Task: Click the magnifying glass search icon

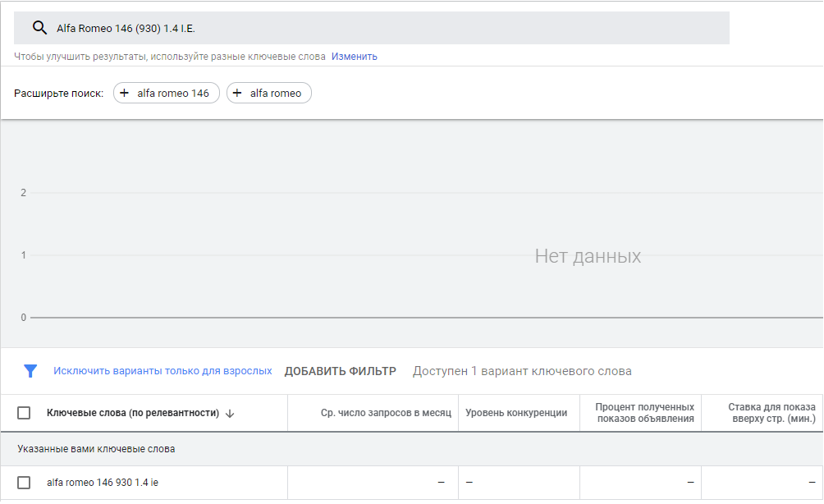Action: (39, 28)
